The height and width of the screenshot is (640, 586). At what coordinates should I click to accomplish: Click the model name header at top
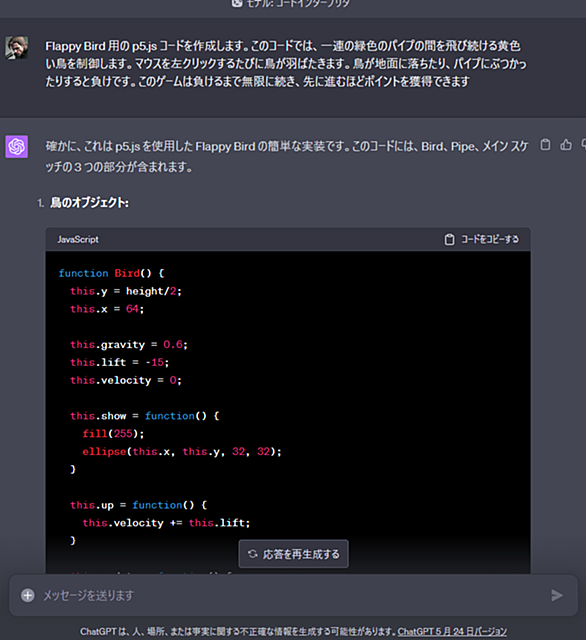pos(291,4)
